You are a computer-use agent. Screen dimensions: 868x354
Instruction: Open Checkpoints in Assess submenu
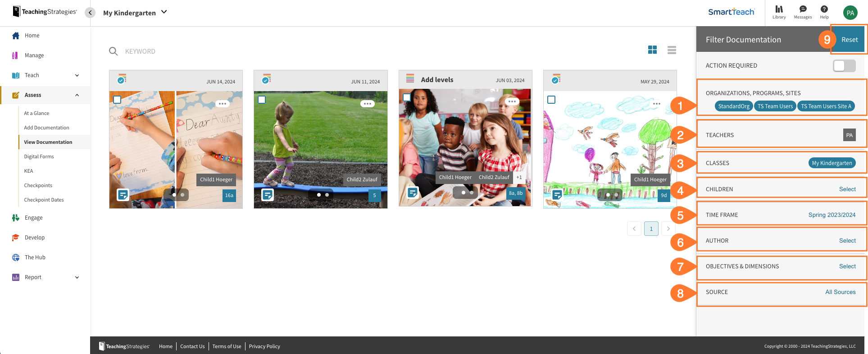pos(38,185)
